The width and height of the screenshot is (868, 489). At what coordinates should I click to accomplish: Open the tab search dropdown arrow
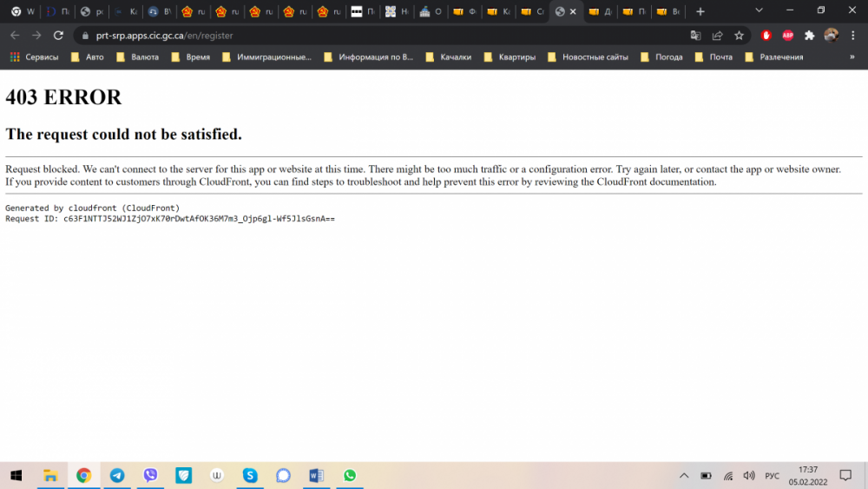point(759,10)
